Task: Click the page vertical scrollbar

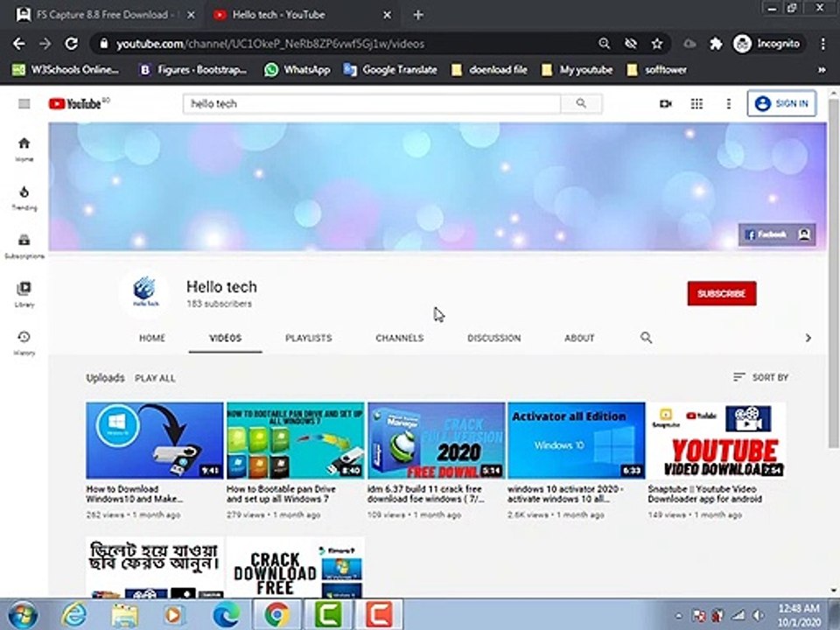Action: tap(833, 273)
